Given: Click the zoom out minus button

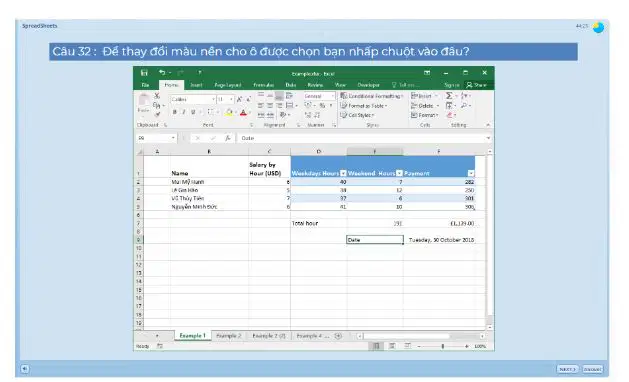Looking at the screenshot, I should click(x=418, y=346).
